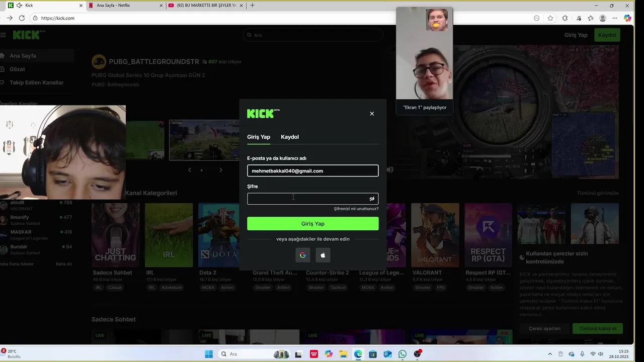644x362 pixels.
Task: Open the Şifrenizi mi unuttunuz? link
Action: 356,209
